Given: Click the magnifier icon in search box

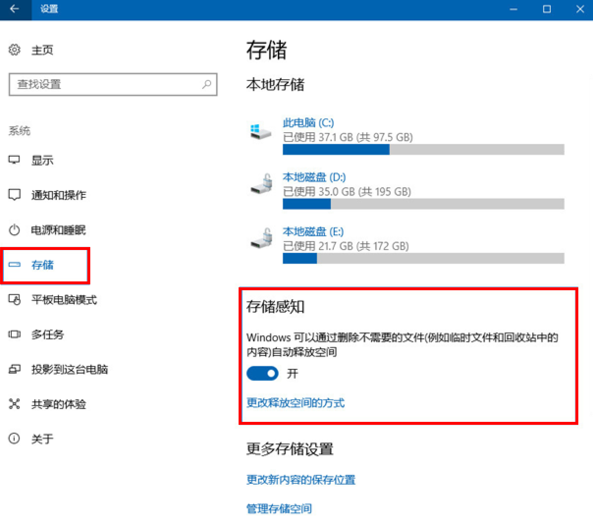Looking at the screenshot, I should [x=206, y=84].
